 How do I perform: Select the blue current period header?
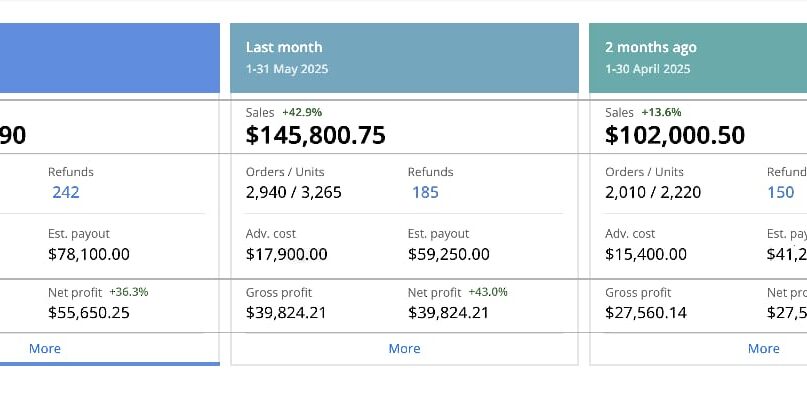point(110,58)
